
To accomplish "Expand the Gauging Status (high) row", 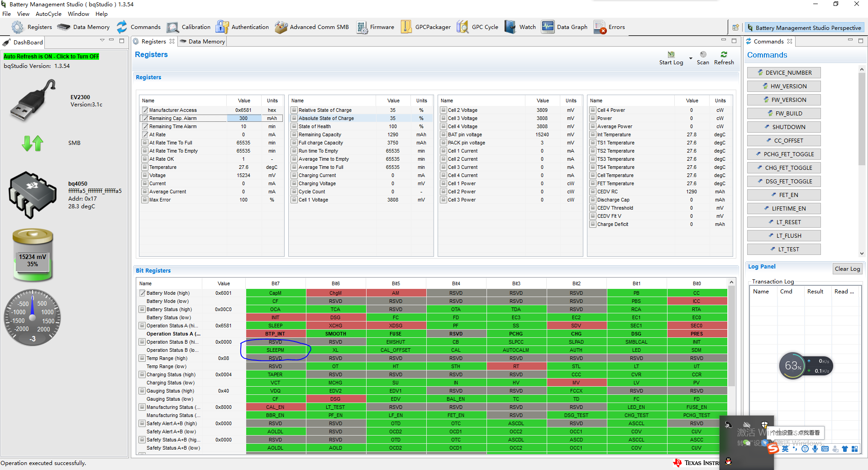I will pos(142,391).
